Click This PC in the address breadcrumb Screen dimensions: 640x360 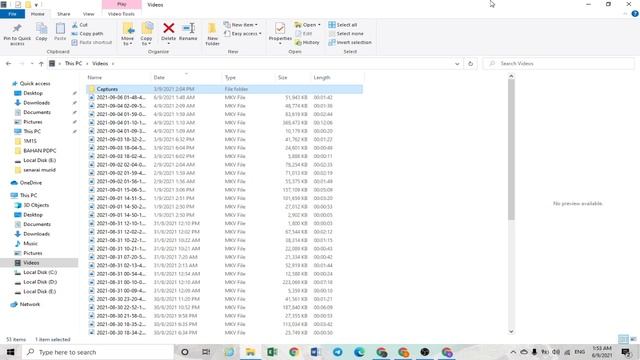(x=73, y=64)
